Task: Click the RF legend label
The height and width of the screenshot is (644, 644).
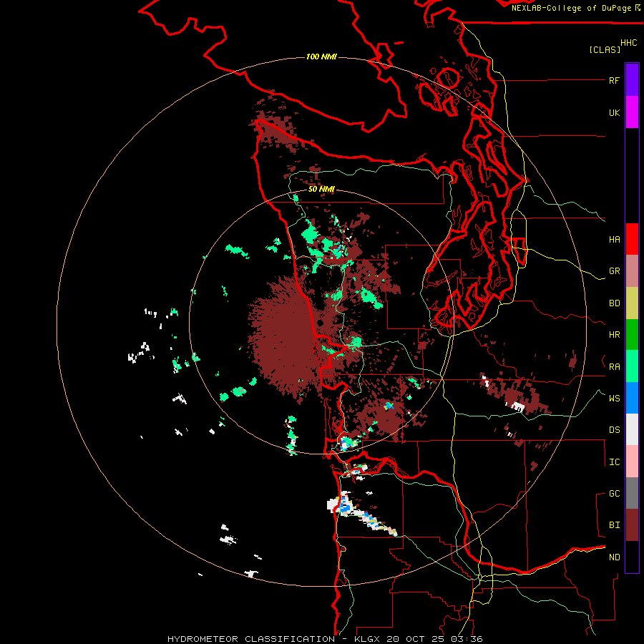Action: pyautogui.click(x=614, y=80)
